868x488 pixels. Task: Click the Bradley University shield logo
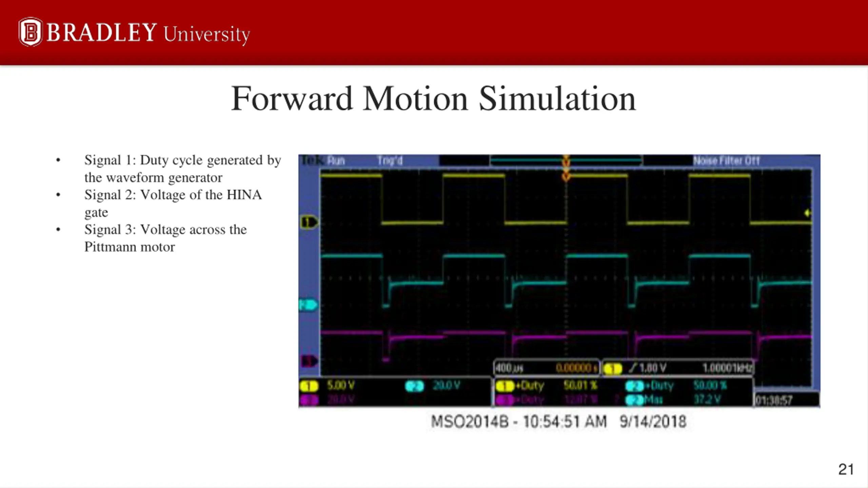(31, 32)
